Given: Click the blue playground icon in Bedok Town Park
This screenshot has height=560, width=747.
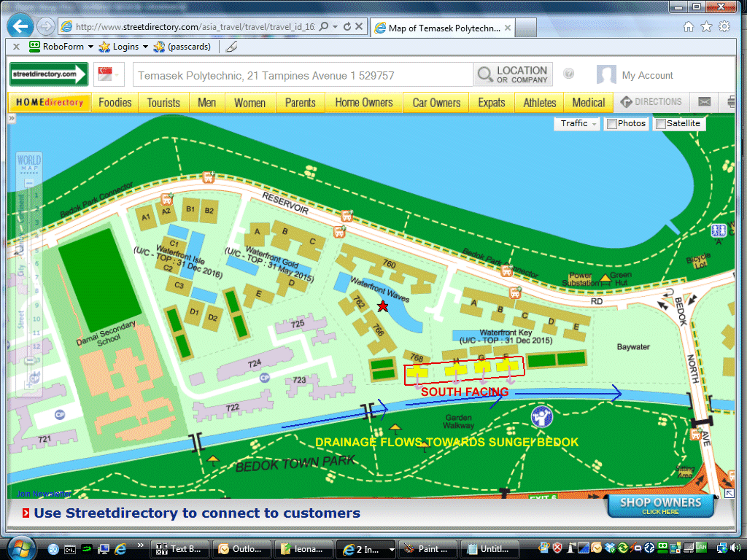Looking at the screenshot, I should pyautogui.click(x=542, y=416).
